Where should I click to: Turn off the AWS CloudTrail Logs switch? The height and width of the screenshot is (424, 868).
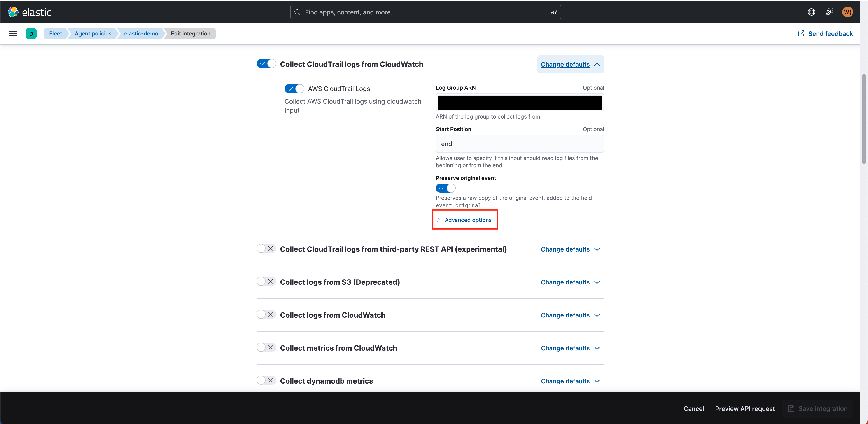pos(294,89)
